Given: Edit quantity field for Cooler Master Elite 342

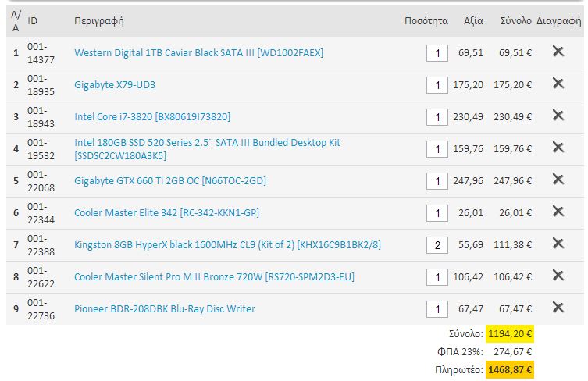Looking at the screenshot, I should [x=437, y=213].
